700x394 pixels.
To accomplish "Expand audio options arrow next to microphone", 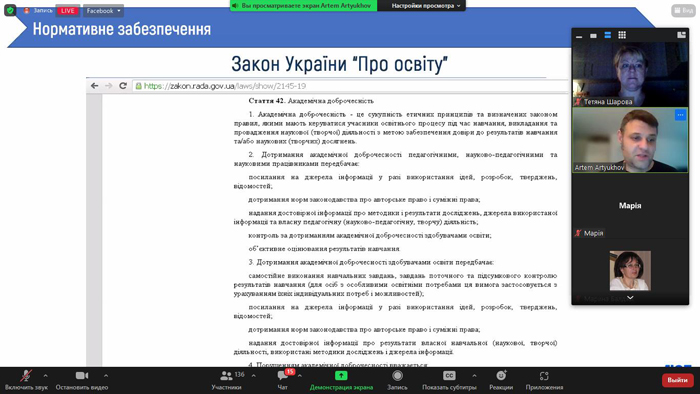I will [46, 376].
